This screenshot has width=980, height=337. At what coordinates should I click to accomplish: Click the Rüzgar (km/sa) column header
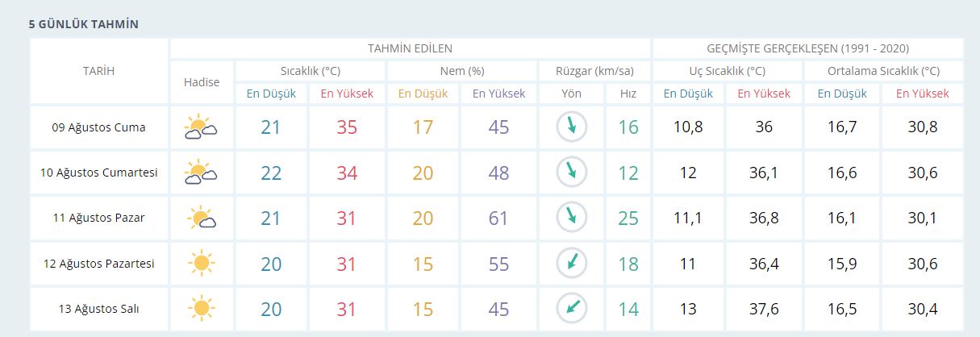pyautogui.click(x=594, y=71)
